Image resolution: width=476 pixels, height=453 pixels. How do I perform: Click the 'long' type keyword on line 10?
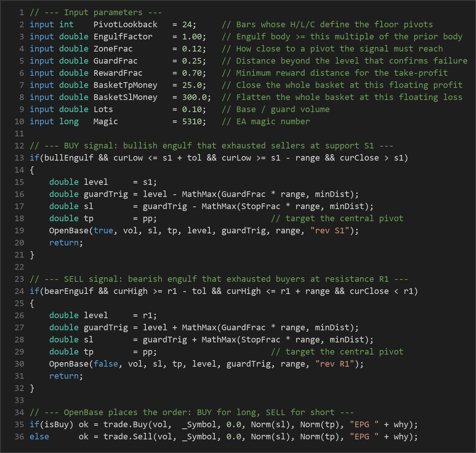click(x=69, y=121)
